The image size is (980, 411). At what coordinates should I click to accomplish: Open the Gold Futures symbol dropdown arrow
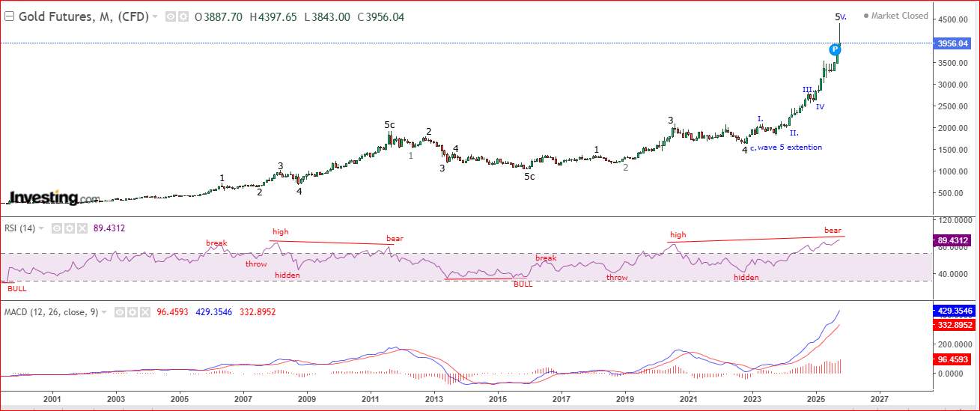pos(154,16)
